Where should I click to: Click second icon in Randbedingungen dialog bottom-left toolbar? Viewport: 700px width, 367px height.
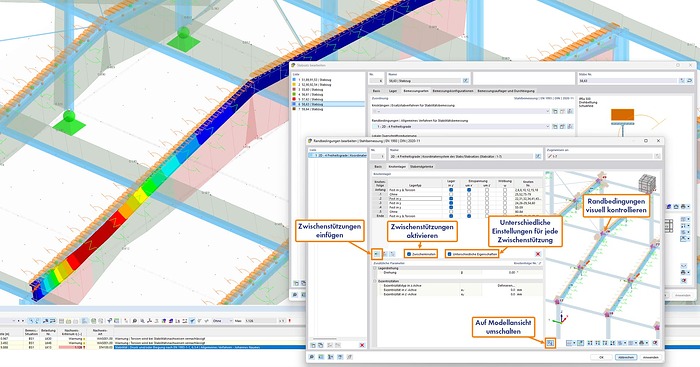coord(321,357)
